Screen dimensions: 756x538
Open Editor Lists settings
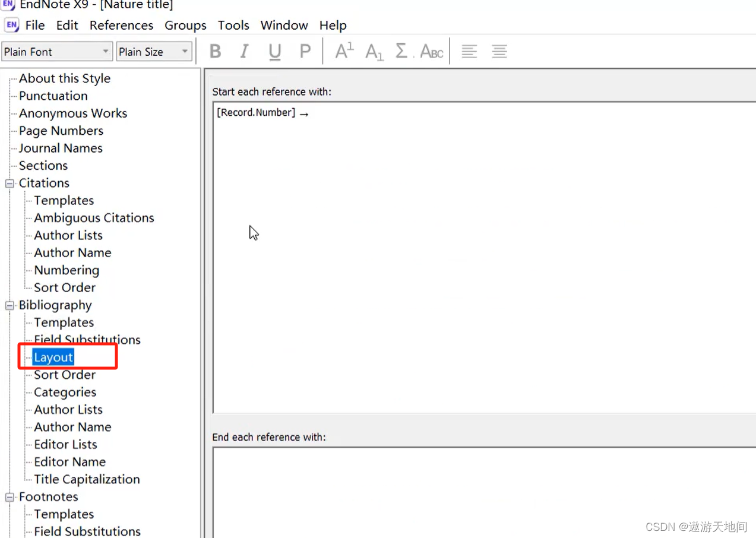65,445
